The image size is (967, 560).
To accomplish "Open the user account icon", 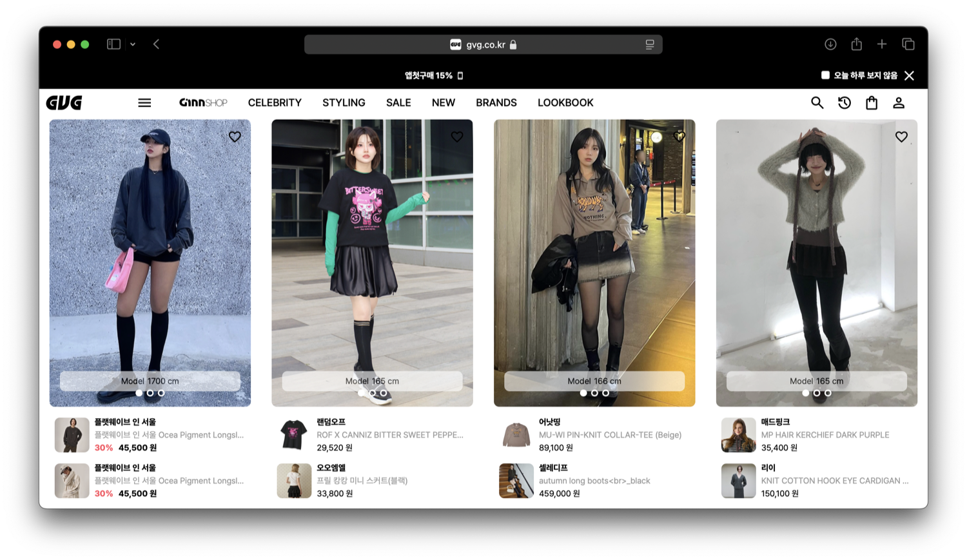I will pyautogui.click(x=899, y=103).
